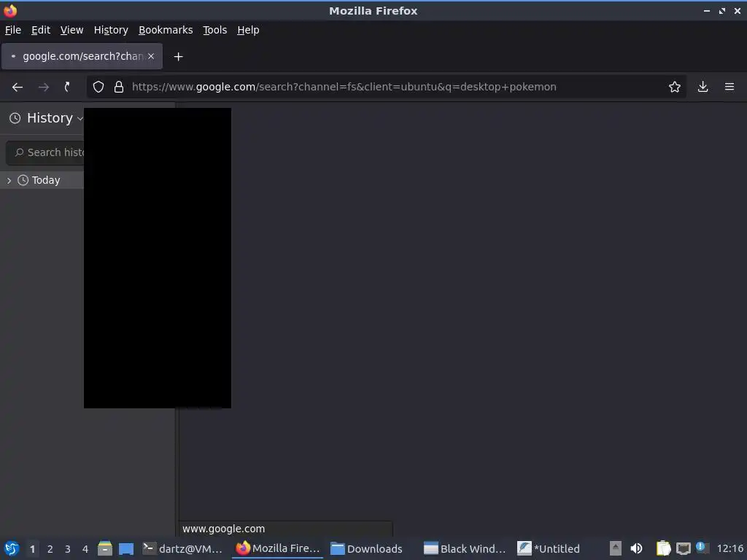The height and width of the screenshot is (560, 747).
Task: Open removable media eject tray icon
Action: [x=615, y=548]
